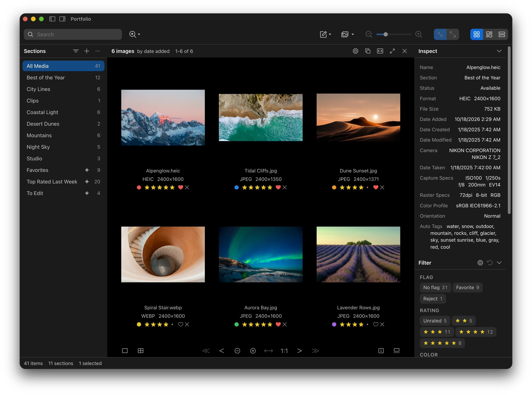Open the Night Sky section
Image resolution: width=532 pixels, height=395 pixels.
(x=63, y=147)
